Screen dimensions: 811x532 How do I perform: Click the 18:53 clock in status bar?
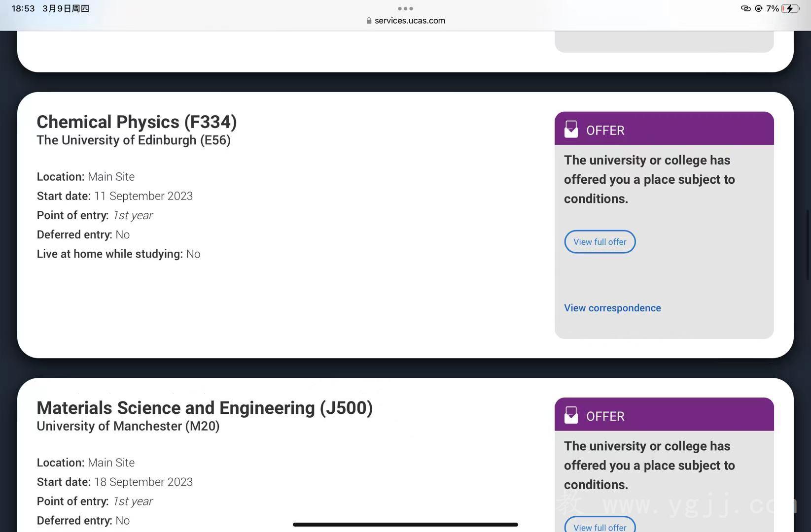pos(23,8)
